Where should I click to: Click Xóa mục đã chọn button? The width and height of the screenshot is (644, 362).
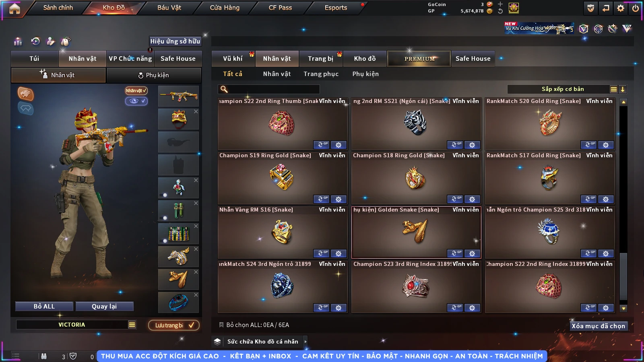tap(599, 326)
